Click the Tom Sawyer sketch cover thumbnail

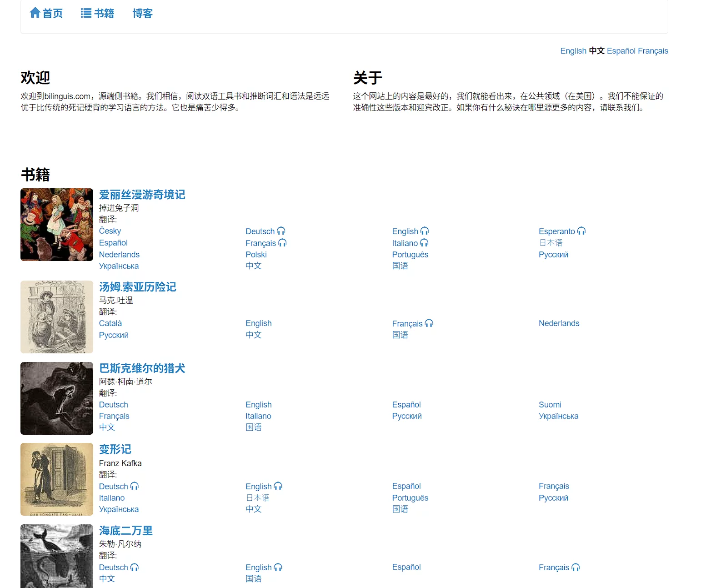[57, 317]
